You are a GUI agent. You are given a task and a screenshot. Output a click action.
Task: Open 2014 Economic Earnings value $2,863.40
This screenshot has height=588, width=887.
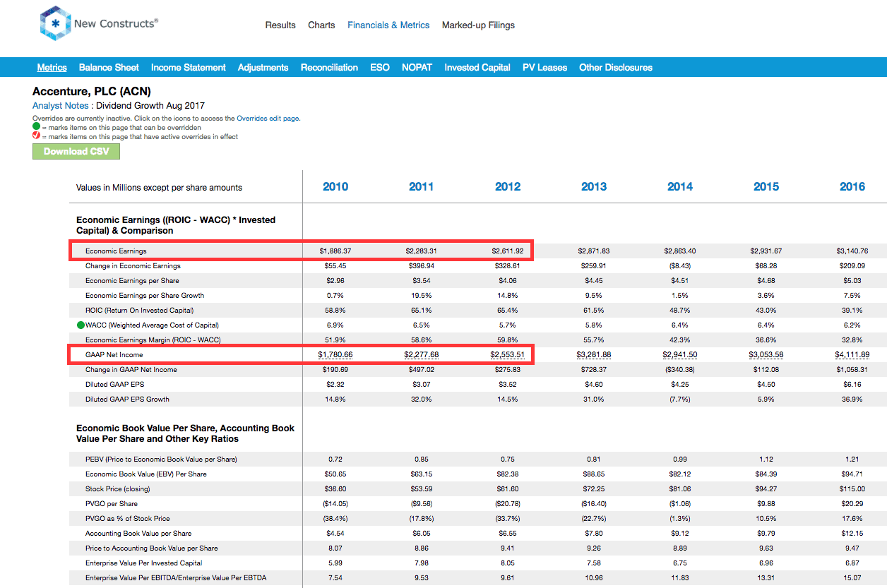[680, 251]
